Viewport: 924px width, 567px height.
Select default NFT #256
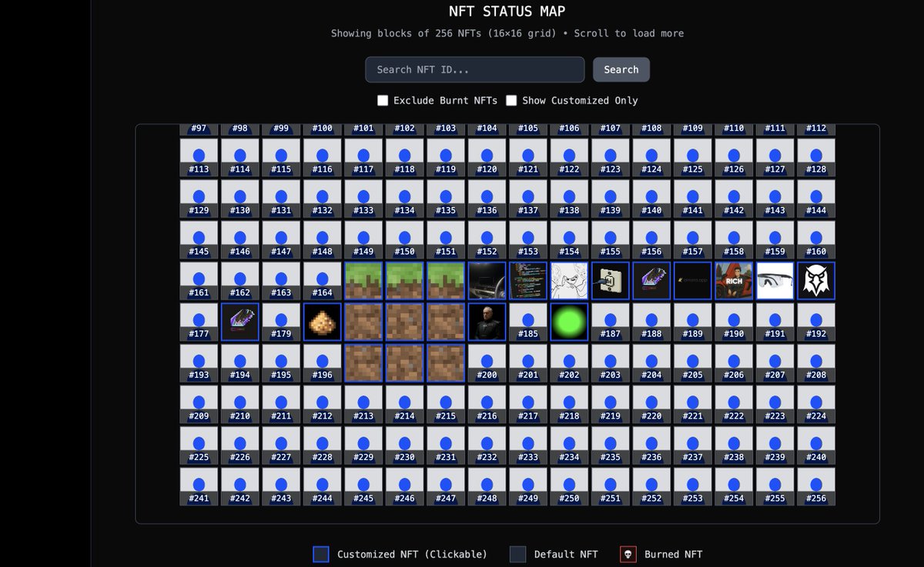(x=816, y=486)
